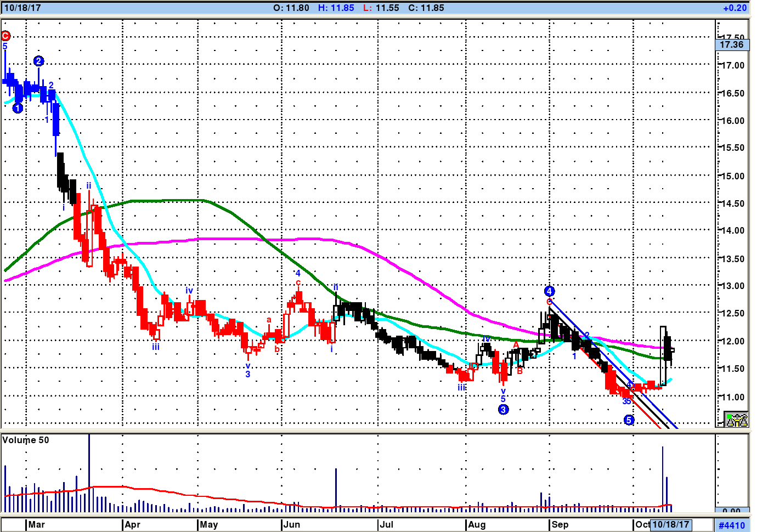The width and height of the screenshot is (768, 532).
Task: Select the circled wave 1 label
Action: (x=18, y=108)
